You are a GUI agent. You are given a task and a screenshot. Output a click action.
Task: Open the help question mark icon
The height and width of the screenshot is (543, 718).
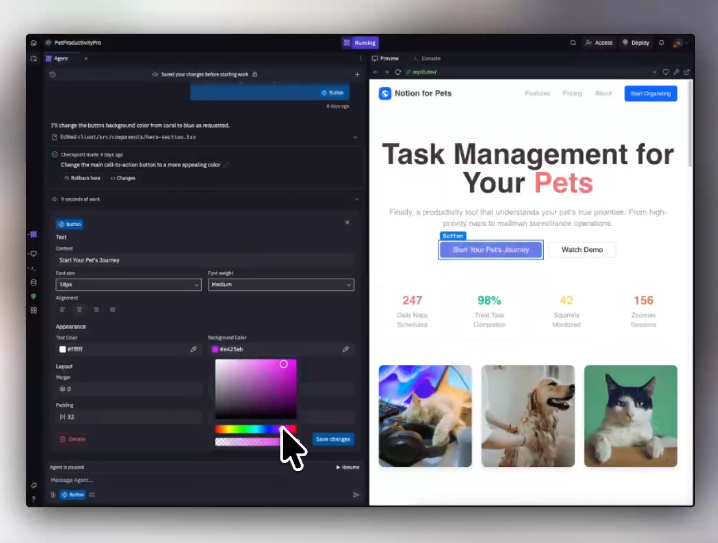(33, 499)
